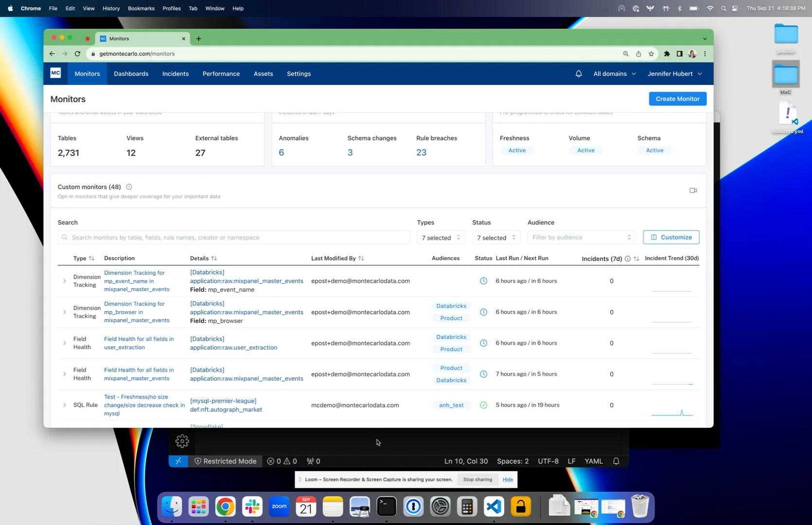Select YAML language mode in VS Code status bar
Image resolution: width=812 pixels, height=525 pixels.
click(x=594, y=461)
